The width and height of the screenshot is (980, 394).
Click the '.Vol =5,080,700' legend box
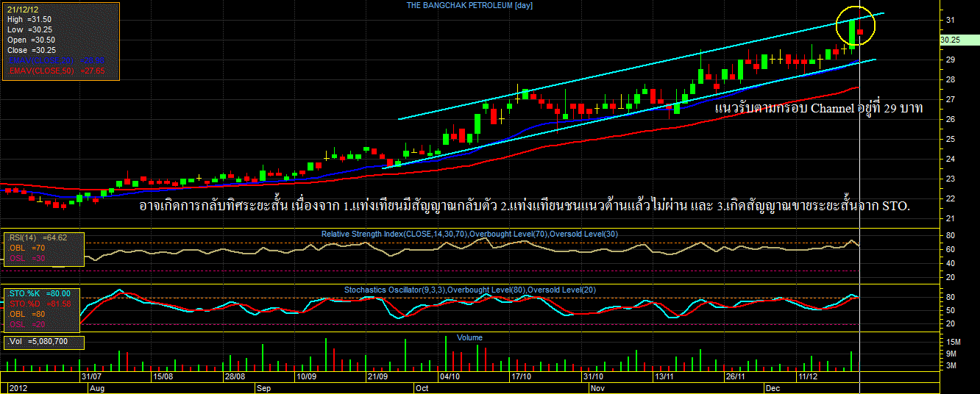(x=43, y=342)
